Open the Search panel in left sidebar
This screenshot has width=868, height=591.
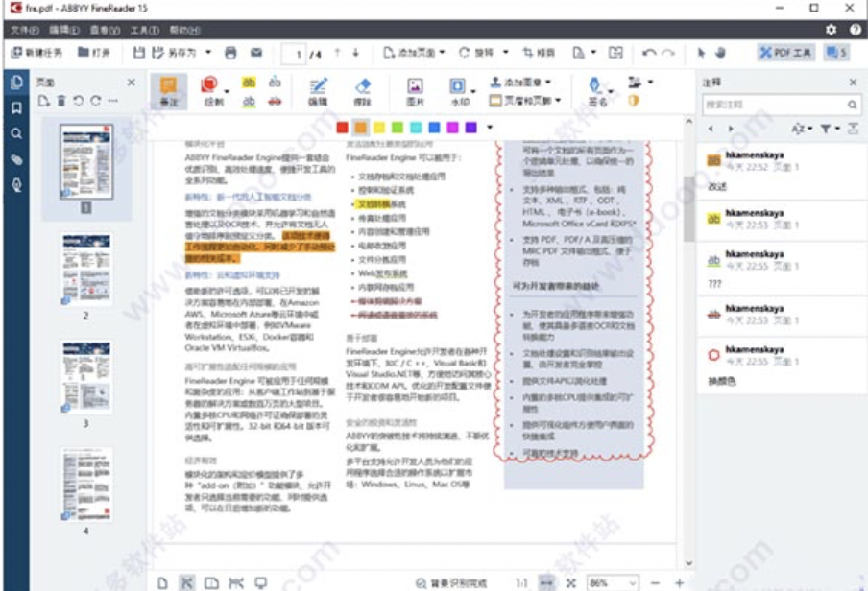pyautogui.click(x=16, y=133)
